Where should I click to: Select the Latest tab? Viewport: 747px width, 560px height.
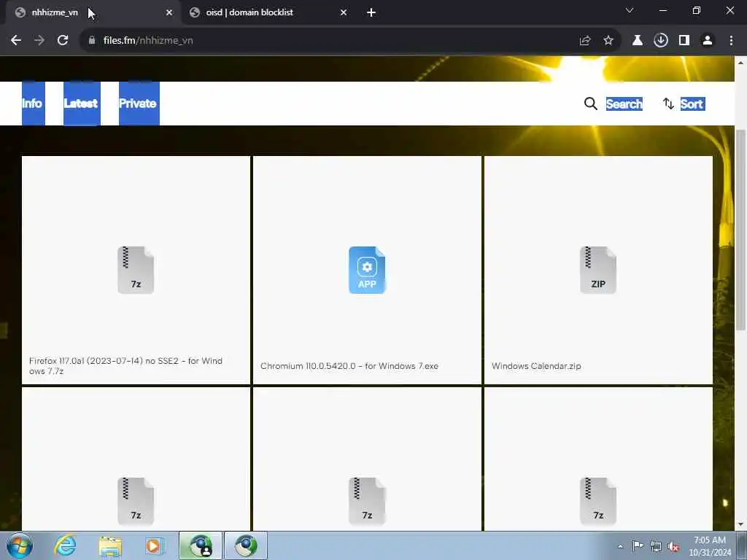pos(82,104)
